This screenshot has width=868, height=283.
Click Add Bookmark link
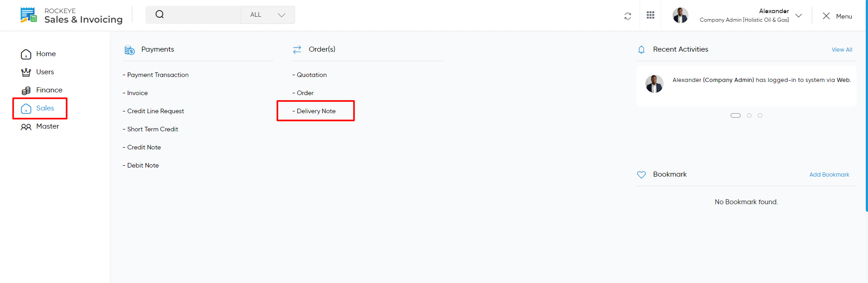829,175
